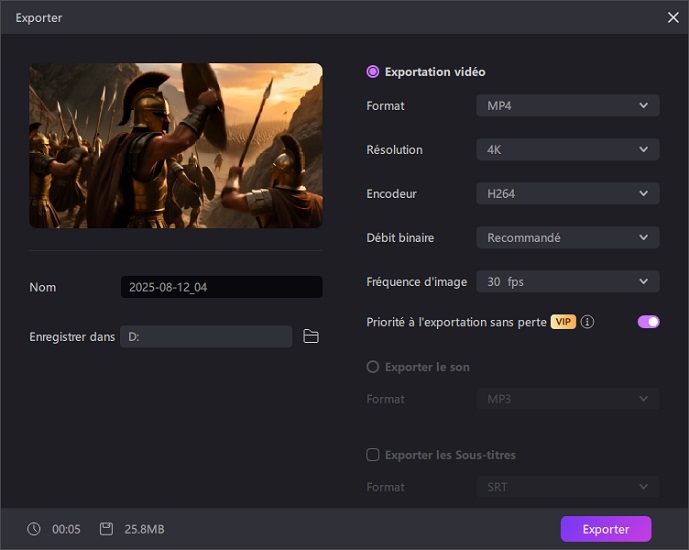Click the Enregistrer dans path field
This screenshot has width=689, height=550.
coord(206,337)
